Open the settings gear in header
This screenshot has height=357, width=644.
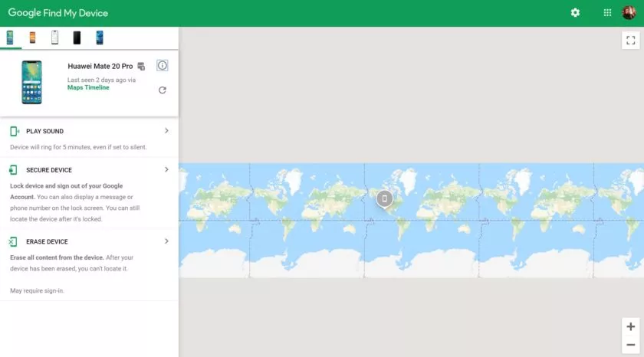pyautogui.click(x=575, y=13)
